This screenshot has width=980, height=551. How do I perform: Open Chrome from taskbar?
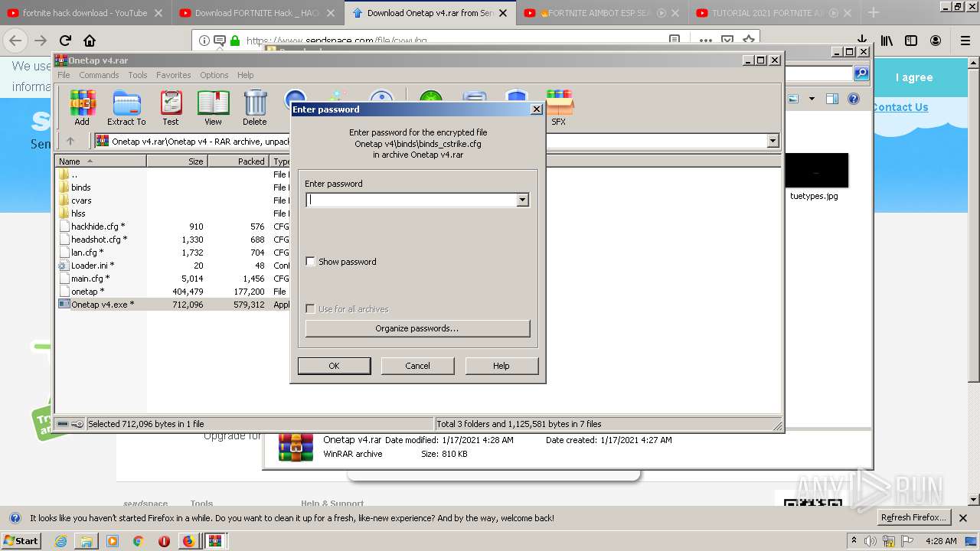click(x=138, y=541)
